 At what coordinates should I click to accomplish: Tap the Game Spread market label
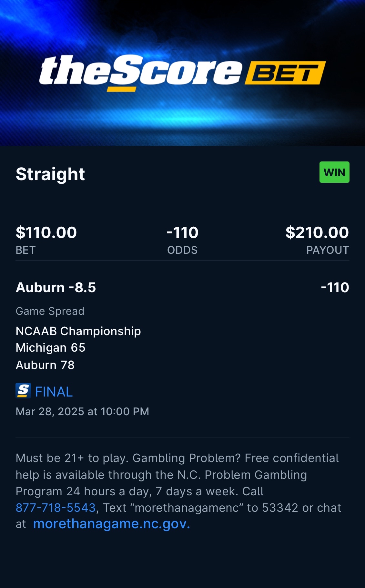coord(50,311)
